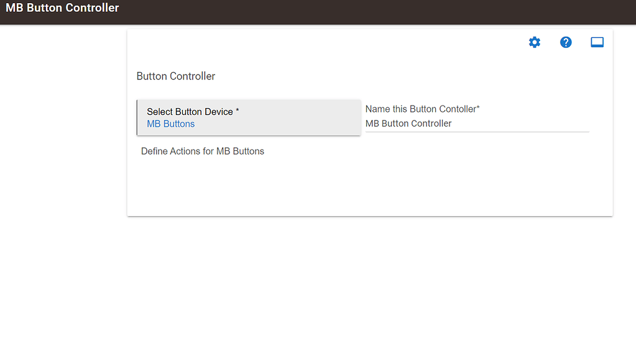The height and width of the screenshot is (364, 636).
Task: Click the MB Button Controller page title
Action: pyautogui.click(x=62, y=7)
